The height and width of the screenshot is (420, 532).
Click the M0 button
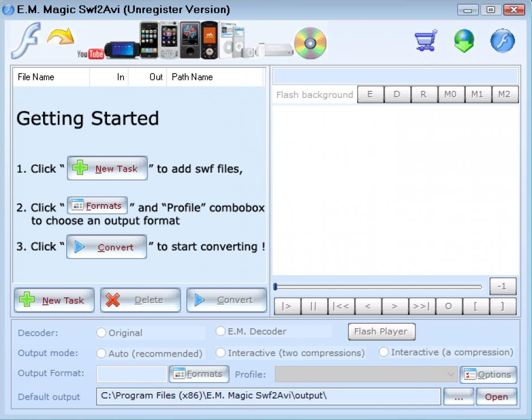451,95
